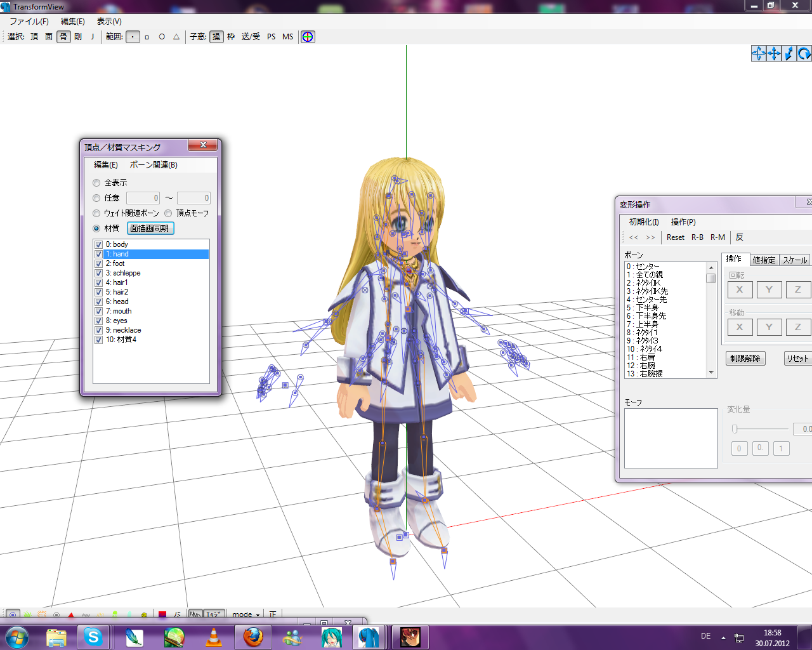
Task: Open the mode dropdown in bottom toolbar
Action: [246, 614]
